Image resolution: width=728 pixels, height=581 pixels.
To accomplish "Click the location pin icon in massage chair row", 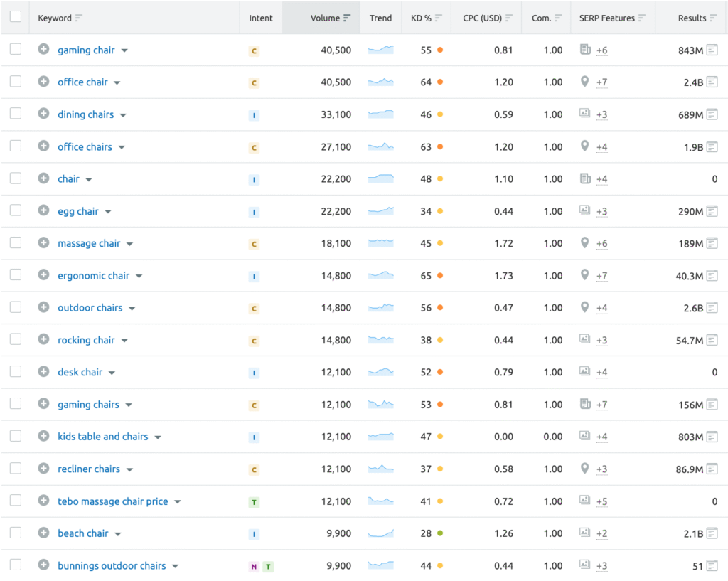I will (x=584, y=243).
